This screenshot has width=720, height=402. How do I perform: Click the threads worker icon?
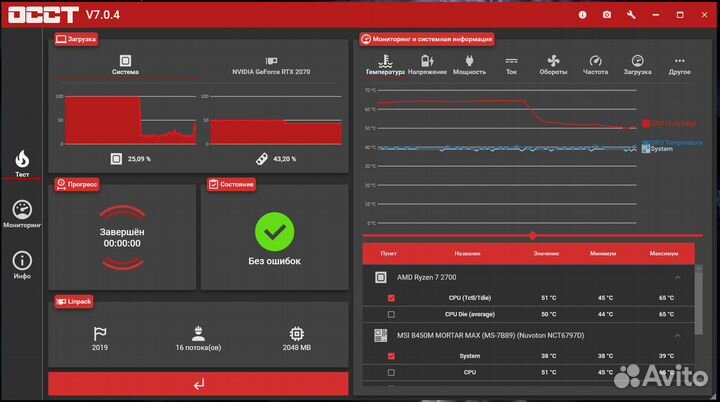click(x=198, y=333)
